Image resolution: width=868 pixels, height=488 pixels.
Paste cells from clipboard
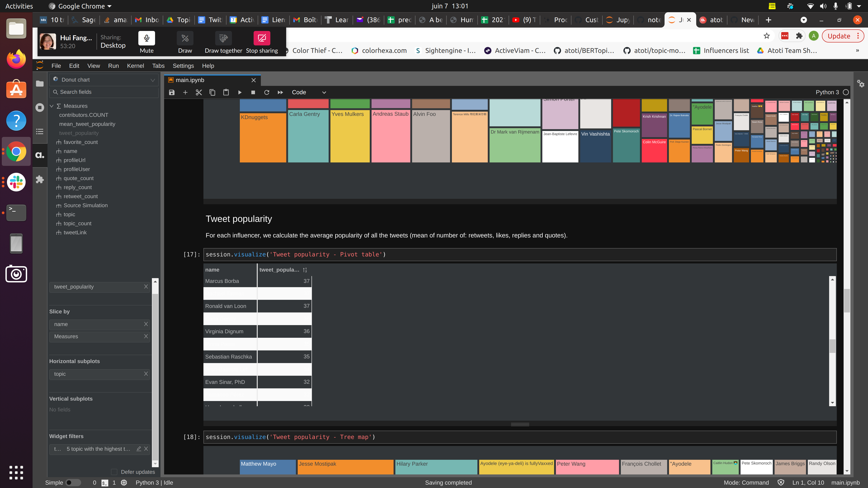(226, 92)
